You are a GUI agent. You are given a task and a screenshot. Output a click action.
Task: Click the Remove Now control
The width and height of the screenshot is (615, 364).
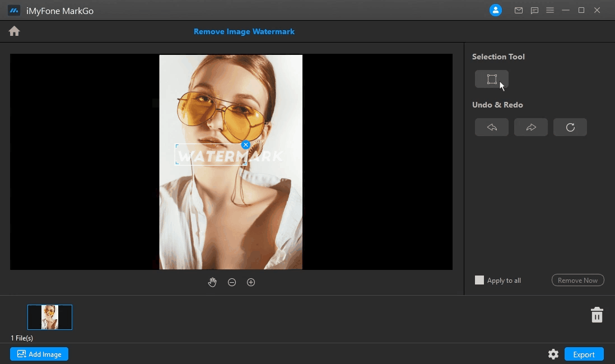pyautogui.click(x=577, y=280)
